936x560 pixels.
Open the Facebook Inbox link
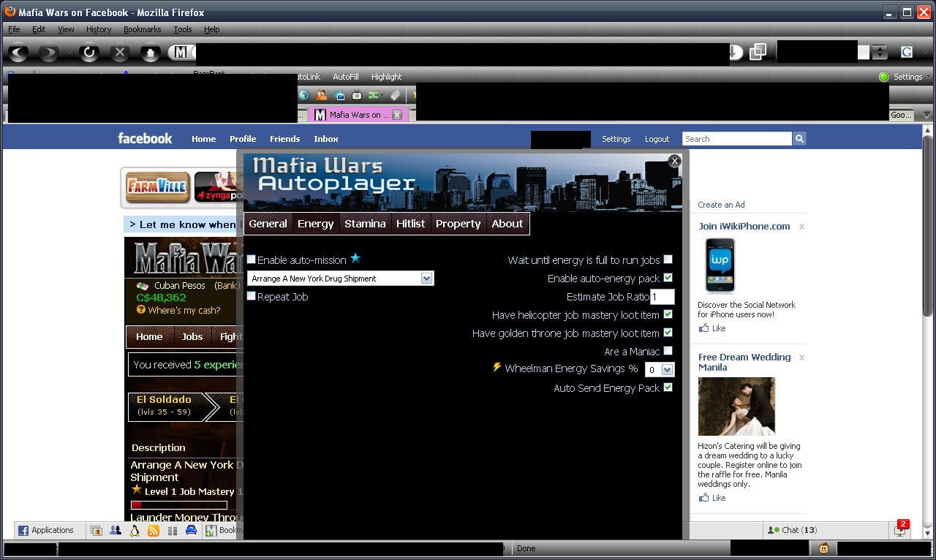(x=326, y=139)
